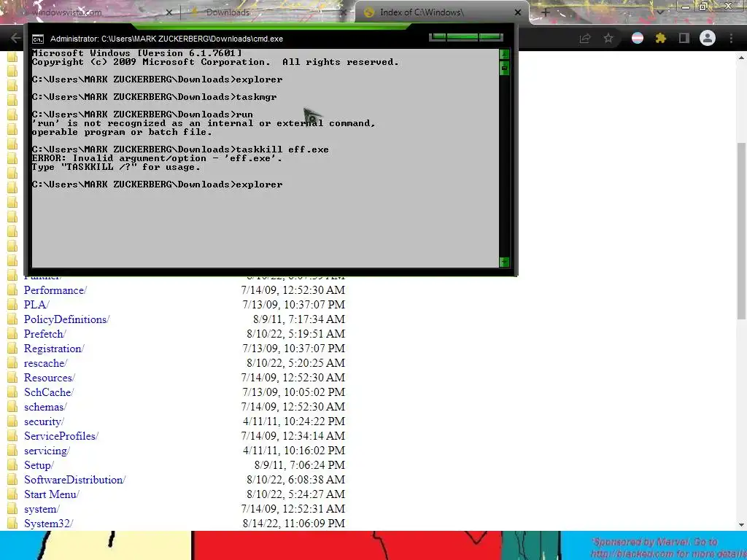Open the PolicyDefinitions/ folder link
Screen dimensions: 747x560
point(66,319)
